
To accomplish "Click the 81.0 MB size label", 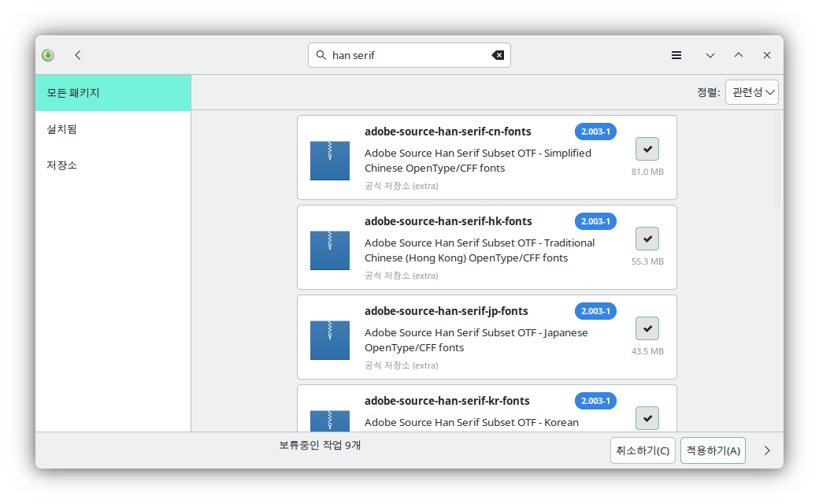I will [647, 172].
